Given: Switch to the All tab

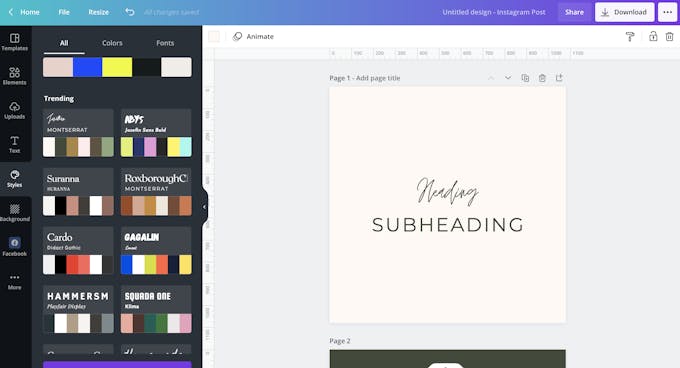Looking at the screenshot, I should point(64,43).
